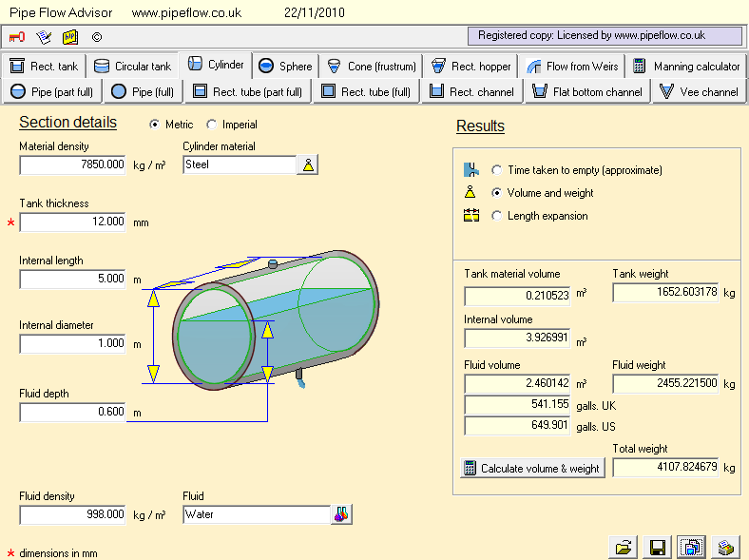Open fluid selector flask icon
749x560 pixels.
(x=341, y=514)
